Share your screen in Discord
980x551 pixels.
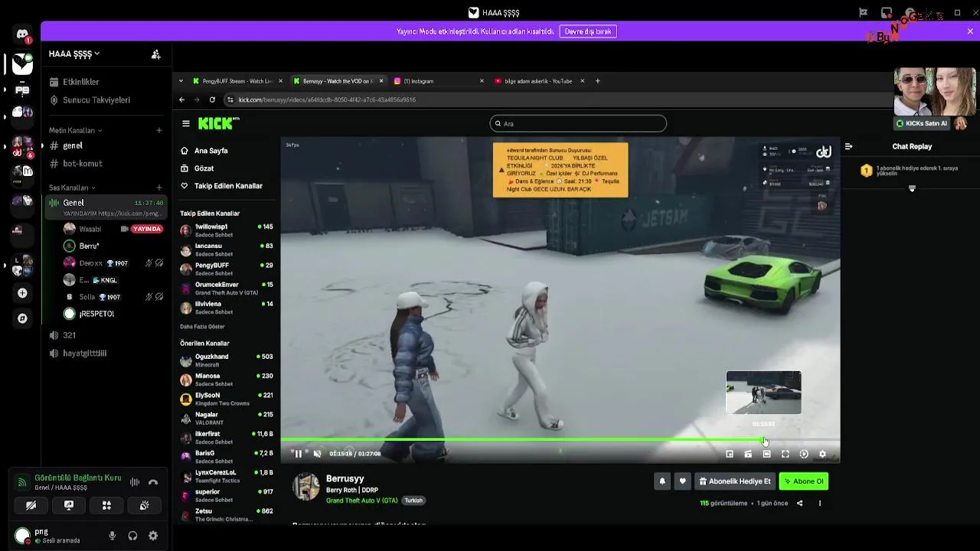coord(68,505)
